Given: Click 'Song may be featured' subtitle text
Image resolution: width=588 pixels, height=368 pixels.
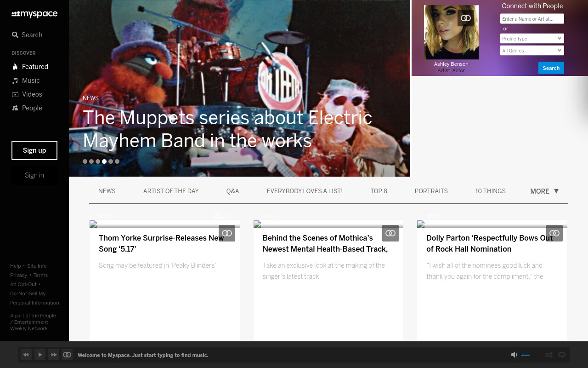Looking at the screenshot, I should coord(158,265).
